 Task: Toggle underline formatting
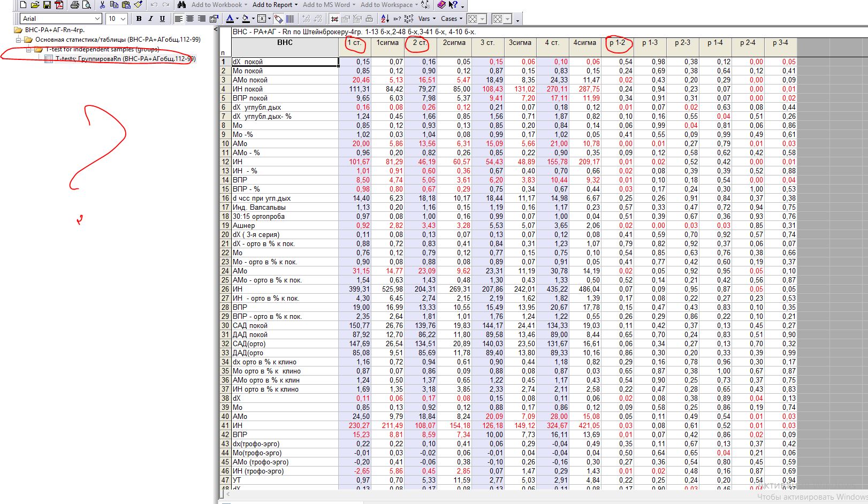point(162,19)
